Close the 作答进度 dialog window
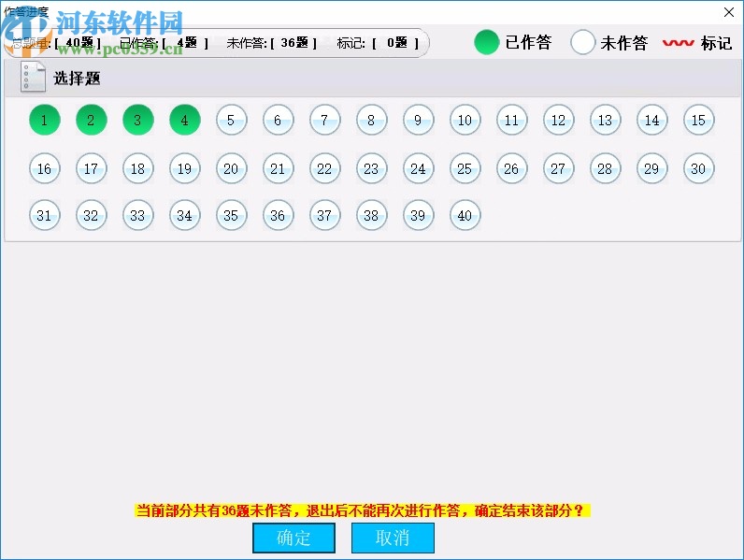The image size is (744, 560). [729, 12]
